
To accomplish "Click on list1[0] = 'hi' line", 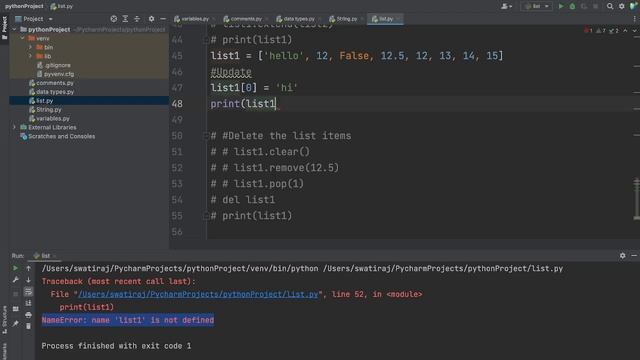I will [x=254, y=88].
